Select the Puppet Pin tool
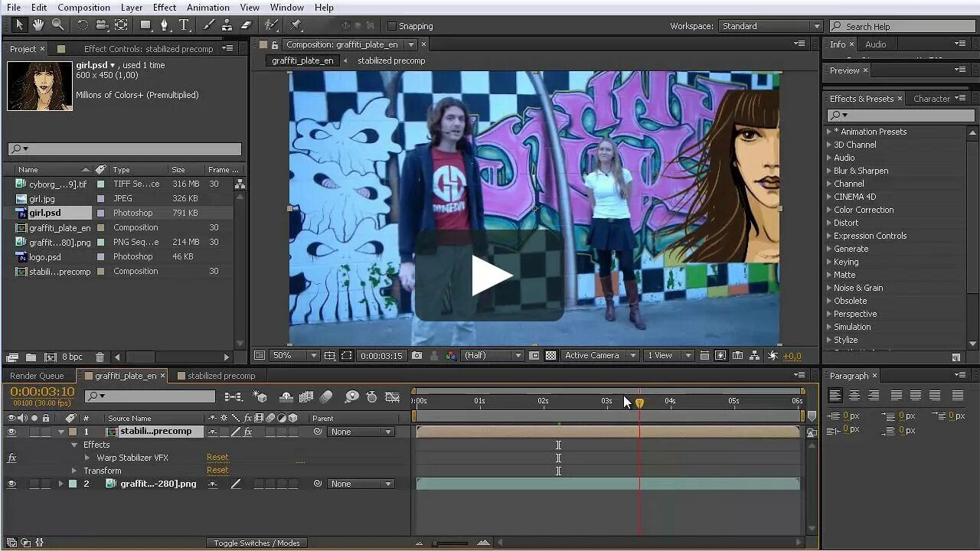Screen dimensions: 980x551 click(x=296, y=25)
